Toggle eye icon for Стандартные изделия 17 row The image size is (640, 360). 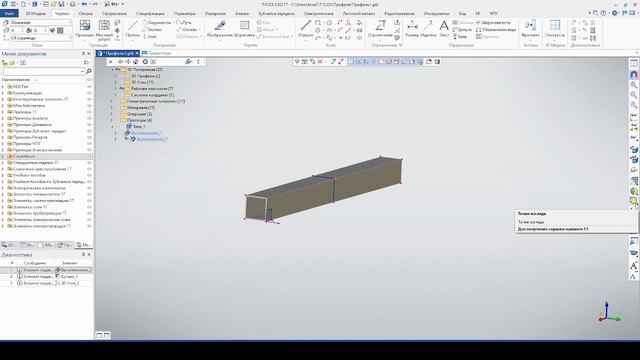pyautogui.click(x=89, y=163)
